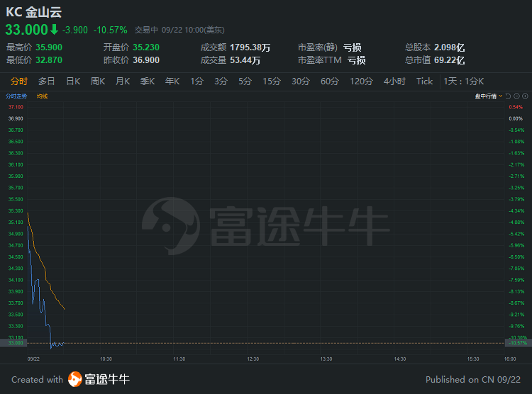
Task: Select the 分时 tab
Action: coord(19,81)
